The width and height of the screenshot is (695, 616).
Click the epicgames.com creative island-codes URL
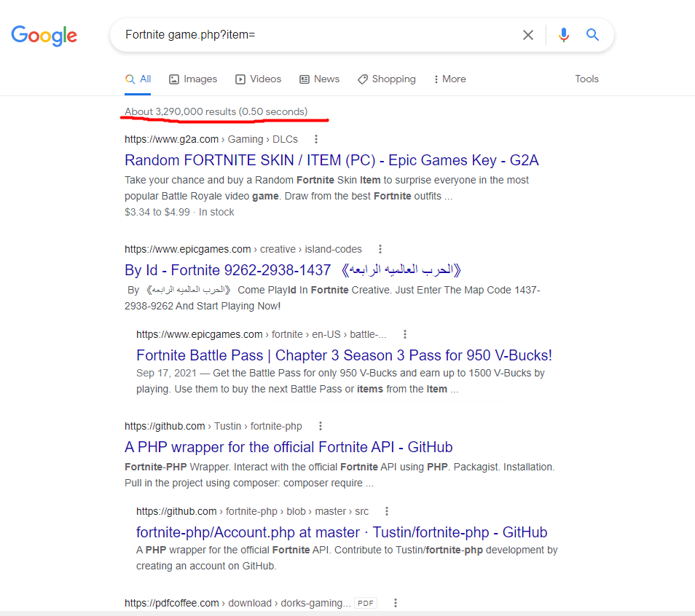click(x=243, y=249)
